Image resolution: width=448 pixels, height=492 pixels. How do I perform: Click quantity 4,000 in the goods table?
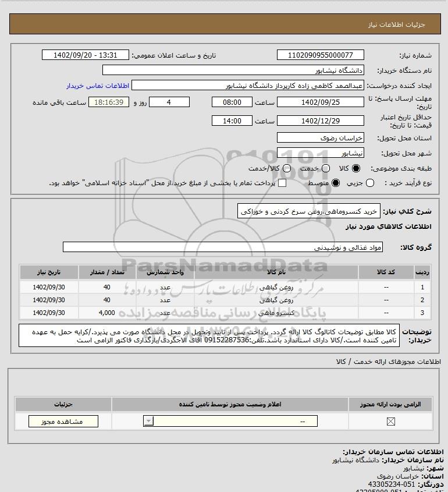[107, 313]
